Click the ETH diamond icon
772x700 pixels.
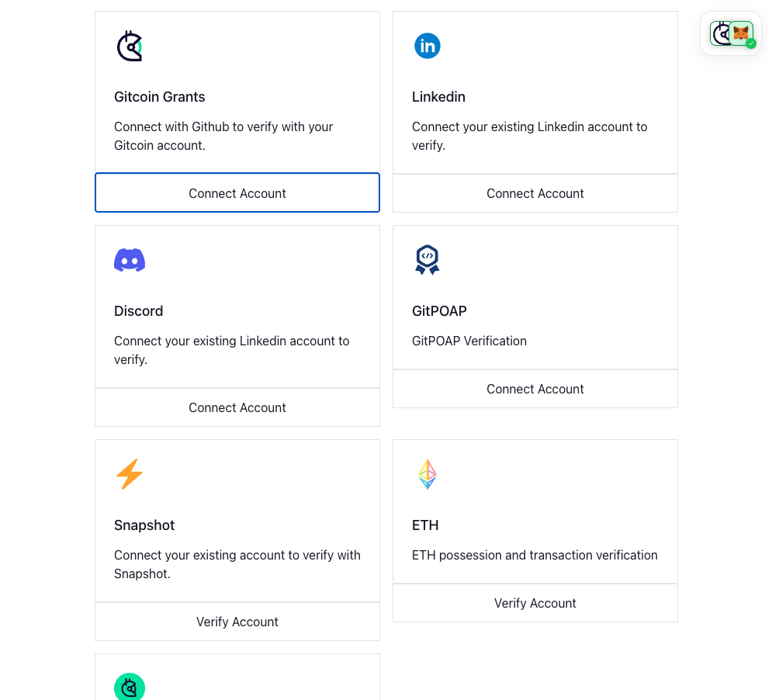click(428, 474)
